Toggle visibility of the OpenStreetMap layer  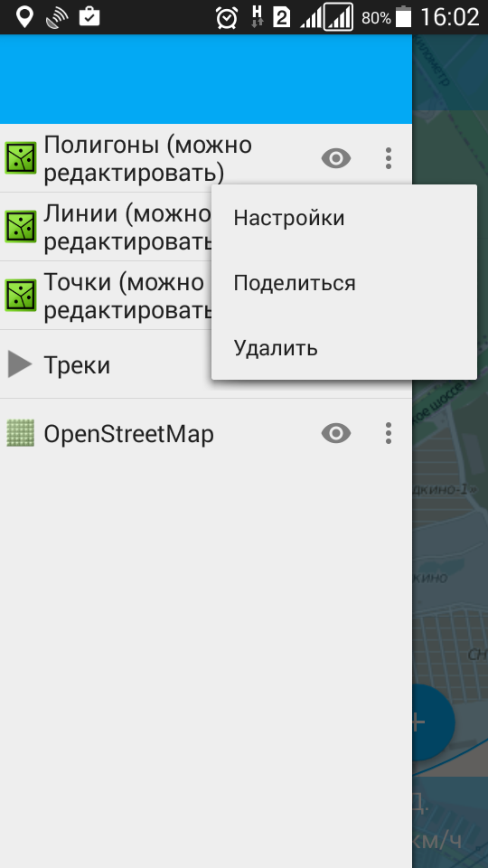(x=336, y=433)
